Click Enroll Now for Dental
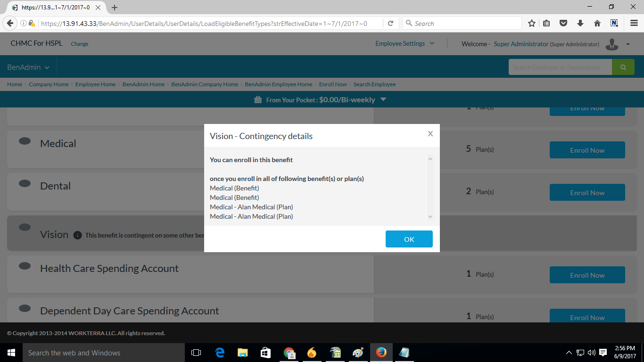Screen dimensions: 644x362 click(587, 192)
